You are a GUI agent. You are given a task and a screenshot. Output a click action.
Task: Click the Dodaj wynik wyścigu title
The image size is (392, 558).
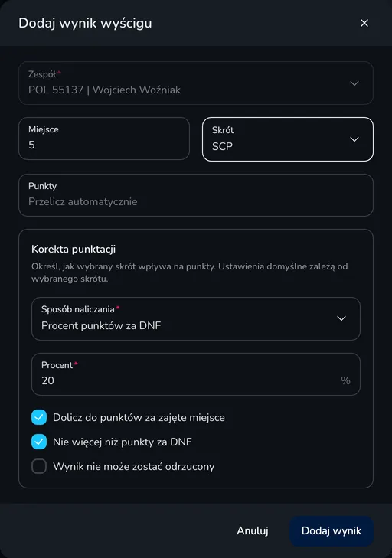(85, 23)
